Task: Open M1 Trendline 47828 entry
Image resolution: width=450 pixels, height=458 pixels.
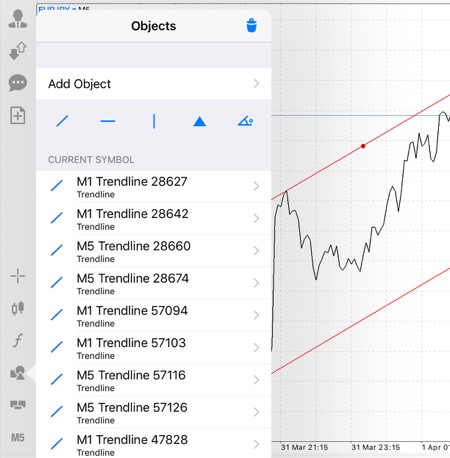Action: click(x=154, y=444)
